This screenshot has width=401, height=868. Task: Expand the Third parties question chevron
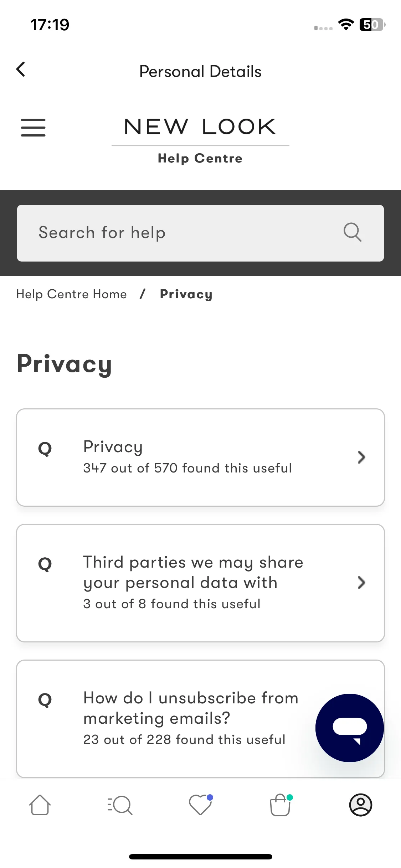click(361, 583)
